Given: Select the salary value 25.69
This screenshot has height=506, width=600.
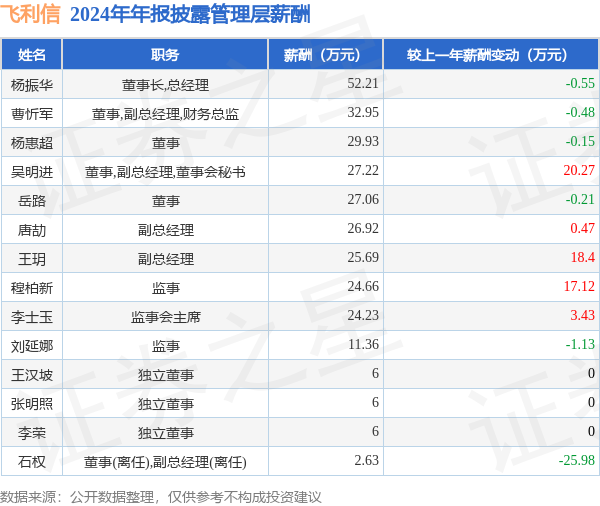Looking at the screenshot, I should point(363,258).
